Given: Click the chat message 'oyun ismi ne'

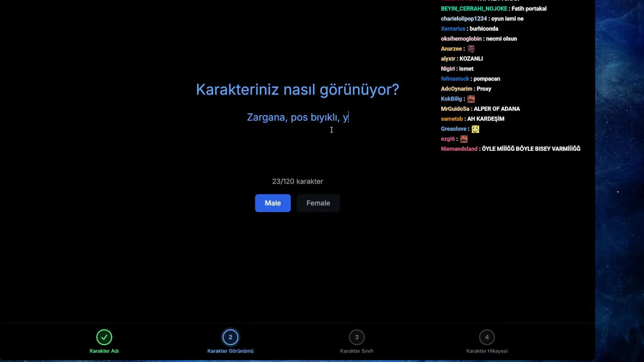Looking at the screenshot, I should pyautogui.click(x=507, y=19).
